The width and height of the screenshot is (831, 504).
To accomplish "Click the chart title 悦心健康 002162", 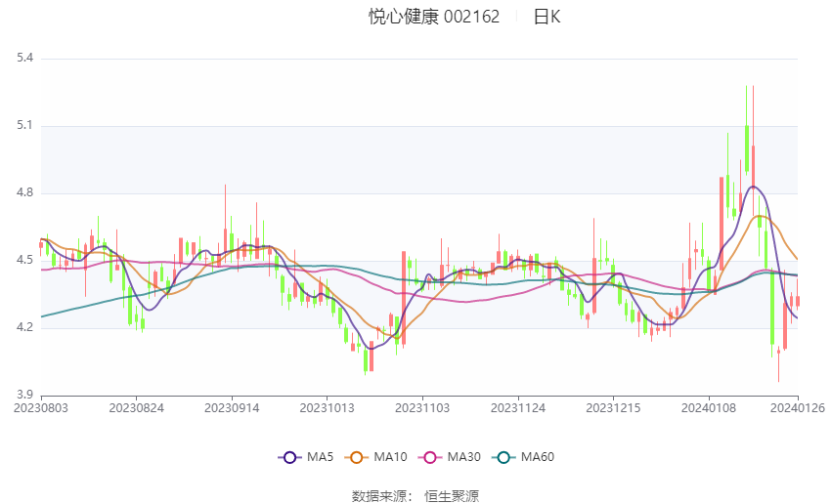I will [x=434, y=17].
